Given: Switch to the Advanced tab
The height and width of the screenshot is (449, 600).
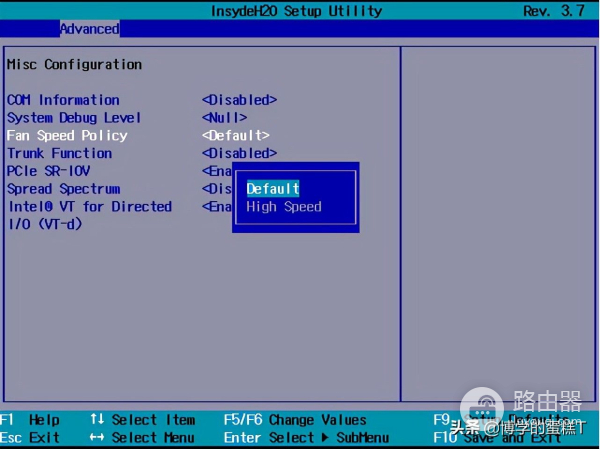Looking at the screenshot, I should click(89, 29).
